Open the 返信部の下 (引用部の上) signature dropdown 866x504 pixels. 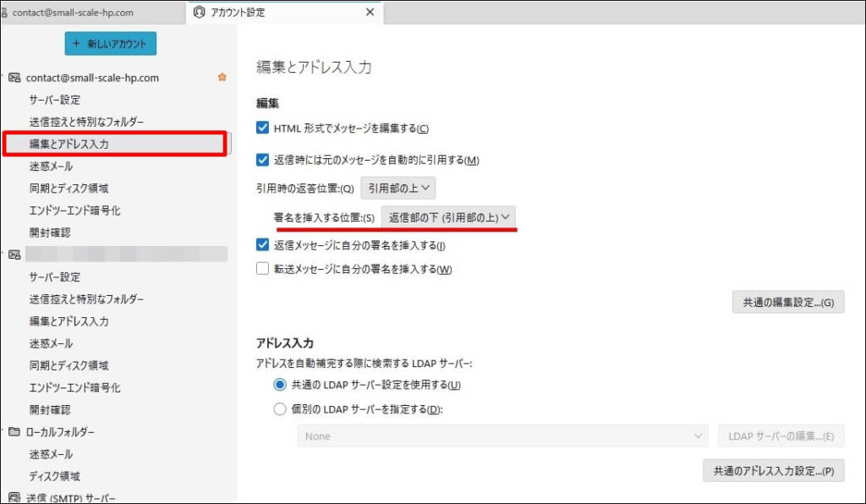449,217
